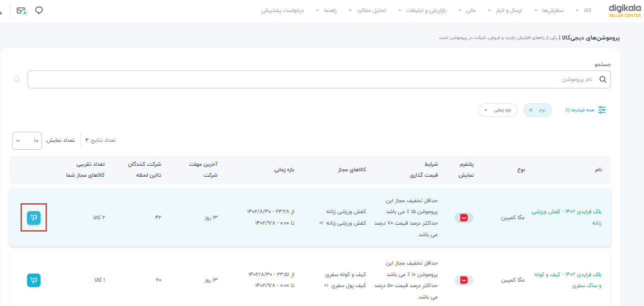Focus the نام پروموشن search field

click(x=319, y=79)
